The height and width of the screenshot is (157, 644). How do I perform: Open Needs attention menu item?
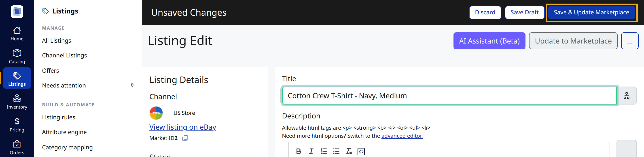(64, 85)
